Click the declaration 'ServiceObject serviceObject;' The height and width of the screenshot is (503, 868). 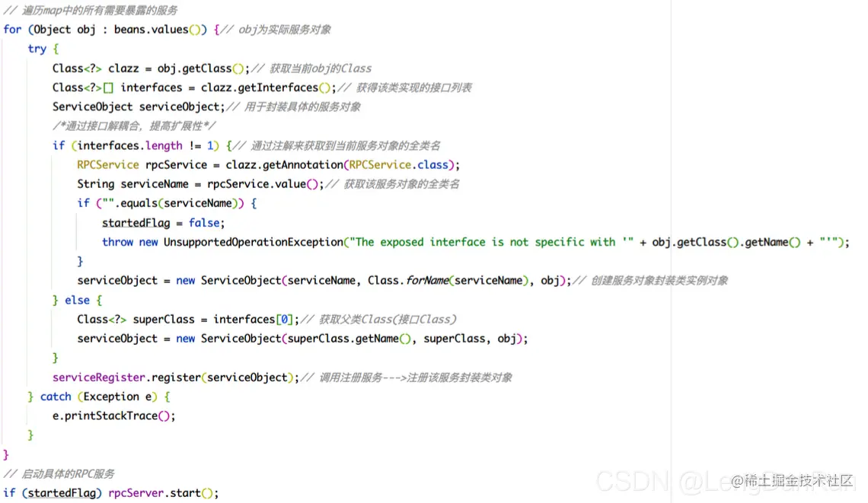click(x=139, y=107)
